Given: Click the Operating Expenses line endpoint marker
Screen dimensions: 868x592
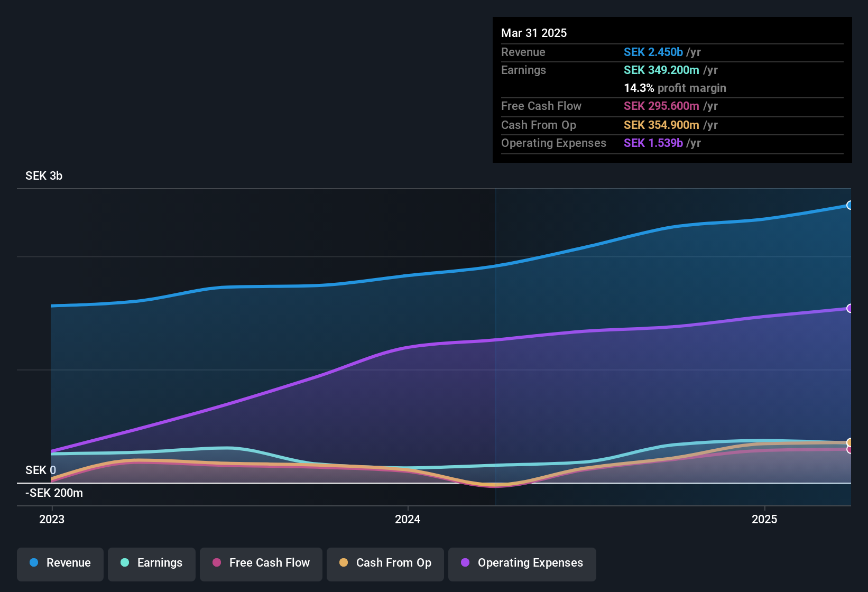Looking at the screenshot, I should point(850,308).
